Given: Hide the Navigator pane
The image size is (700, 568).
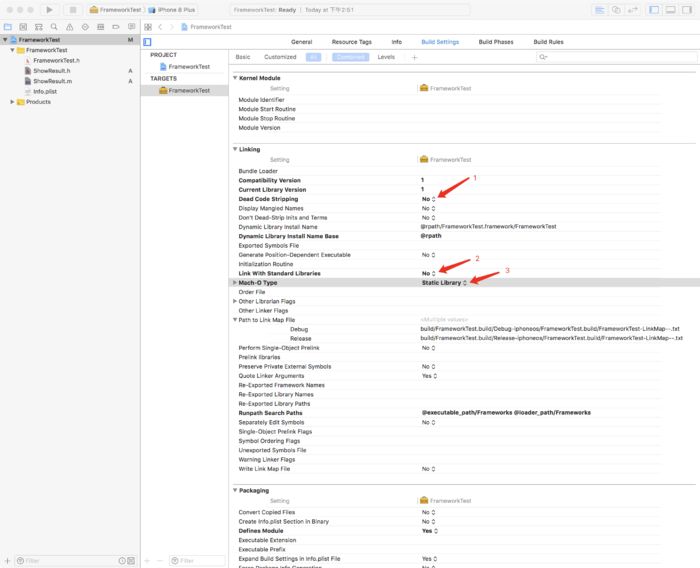Looking at the screenshot, I should click(x=654, y=10).
